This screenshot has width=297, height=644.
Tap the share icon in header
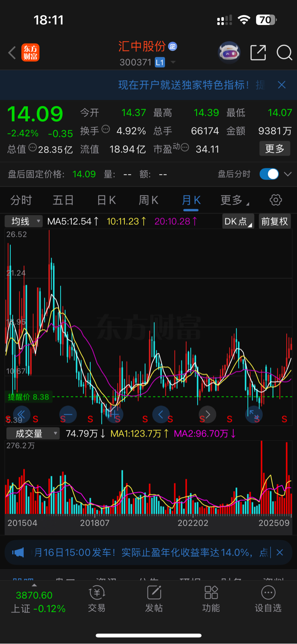(x=258, y=53)
